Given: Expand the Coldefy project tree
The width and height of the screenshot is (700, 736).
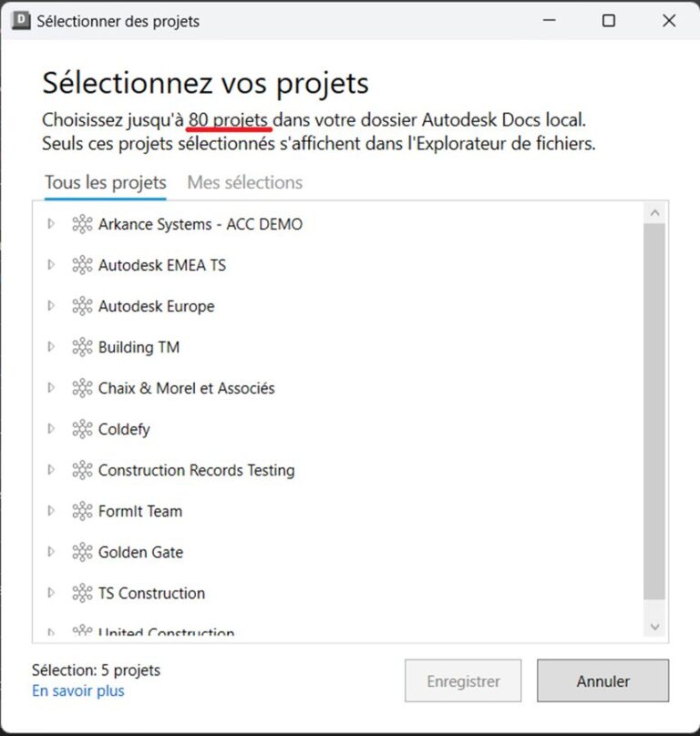Looking at the screenshot, I should tap(52, 428).
